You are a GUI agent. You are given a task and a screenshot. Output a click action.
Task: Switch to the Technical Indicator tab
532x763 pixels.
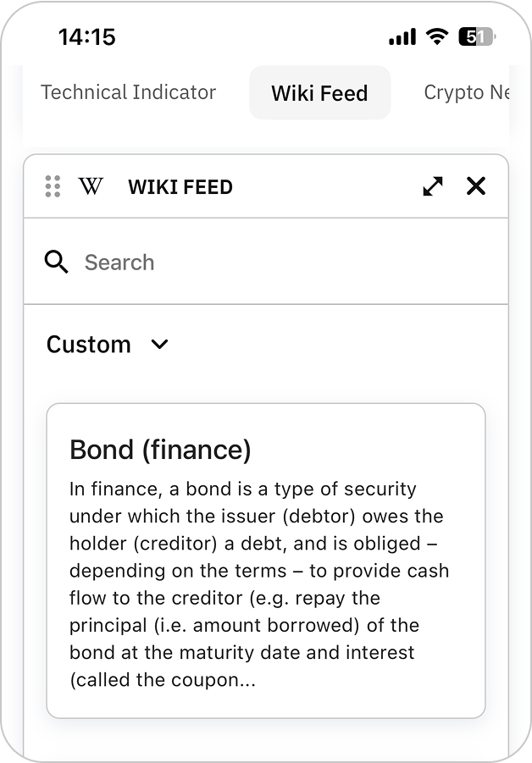(129, 92)
